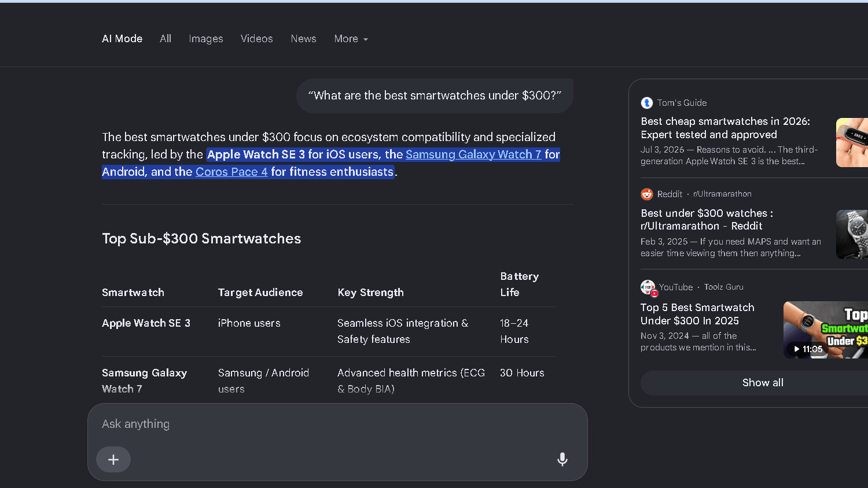
Task: Click the quoted smartwatch query bubble
Action: pos(435,96)
